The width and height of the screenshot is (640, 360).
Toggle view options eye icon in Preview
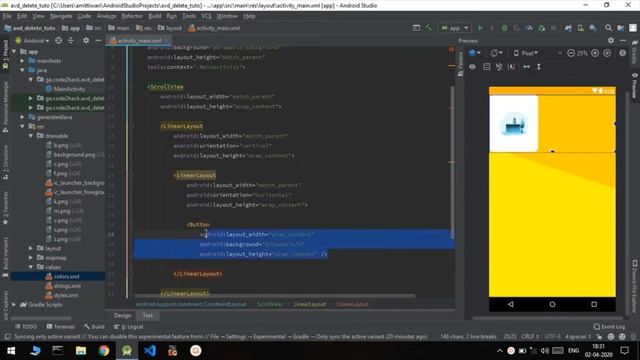click(x=472, y=67)
